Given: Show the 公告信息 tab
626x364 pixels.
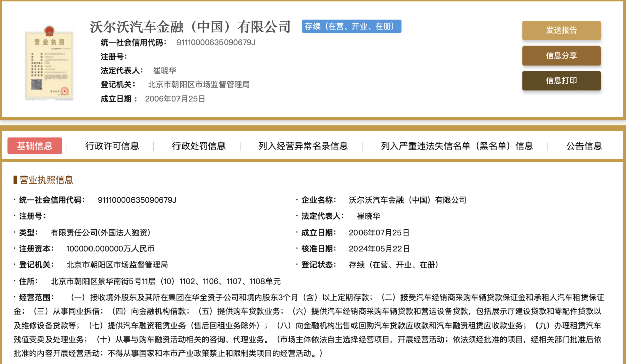Looking at the screenshot, I should coord(584,146).
